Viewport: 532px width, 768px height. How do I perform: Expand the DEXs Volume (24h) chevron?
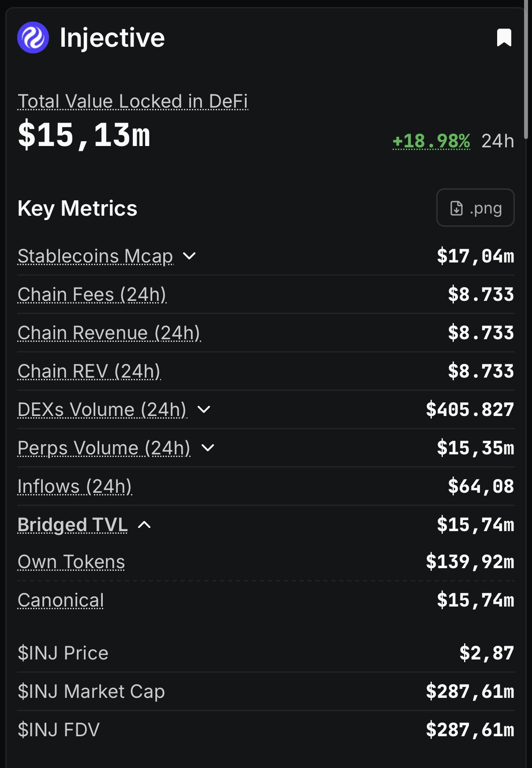[204, 409]
